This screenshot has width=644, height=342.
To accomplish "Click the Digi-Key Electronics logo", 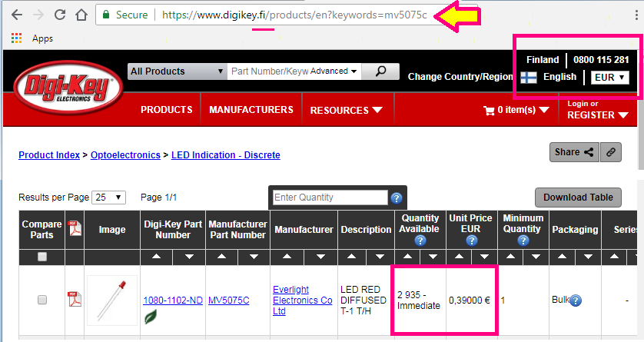I will point(68,88).
